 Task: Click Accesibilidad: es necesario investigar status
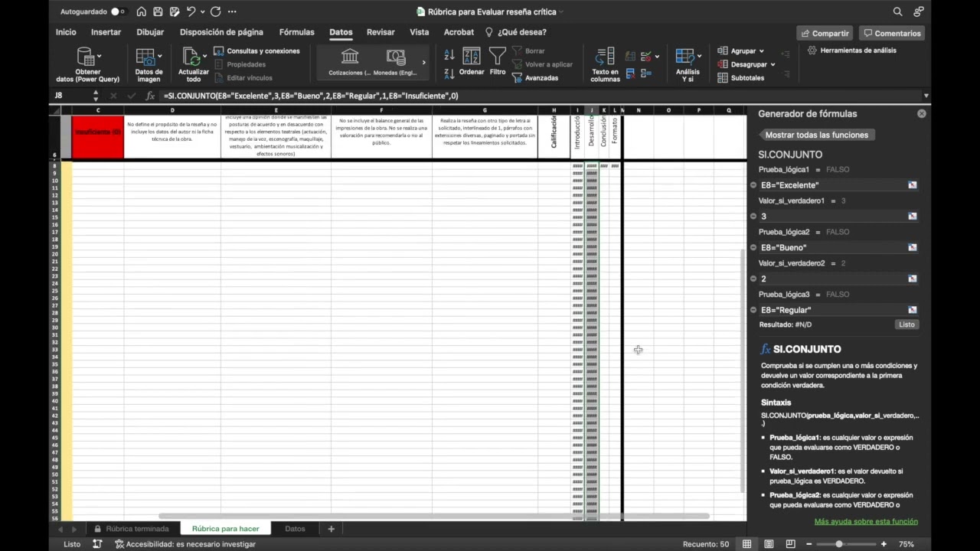(x=185, y=544)
